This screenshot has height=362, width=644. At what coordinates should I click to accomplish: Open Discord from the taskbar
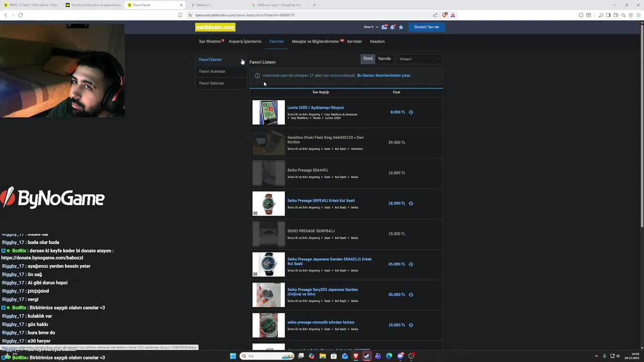tap(400, 356)
